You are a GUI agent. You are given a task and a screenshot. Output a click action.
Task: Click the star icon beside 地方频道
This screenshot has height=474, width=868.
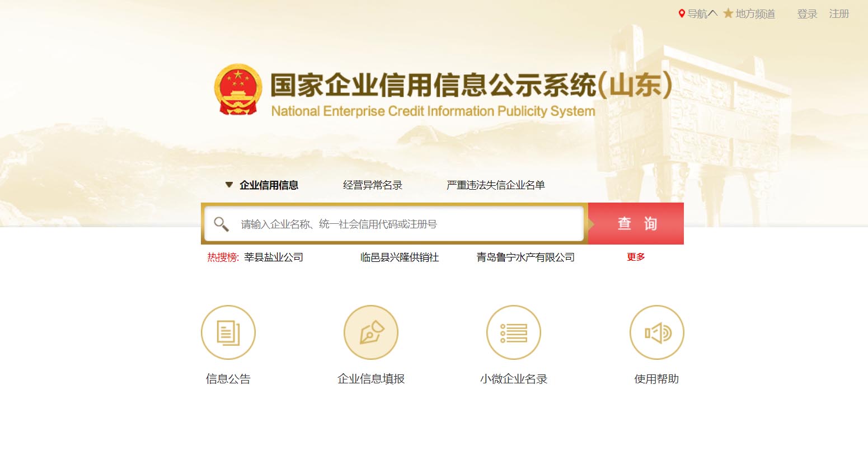pyautogui.click(x=728, y=13)
